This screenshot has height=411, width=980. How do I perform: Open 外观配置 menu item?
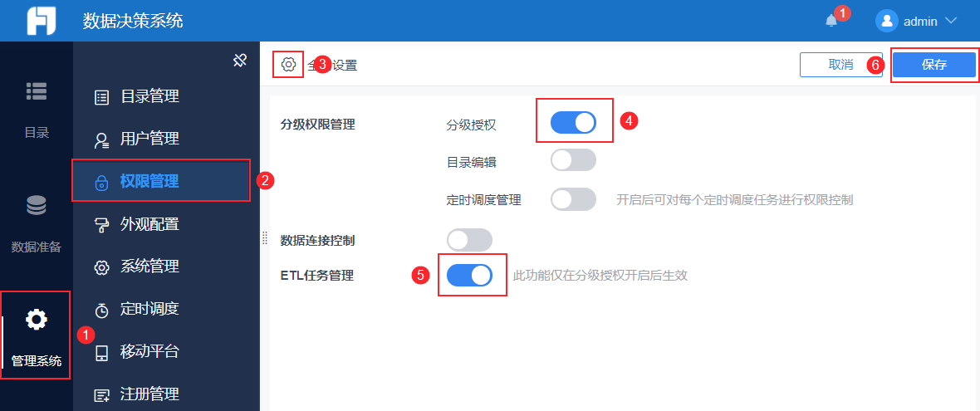(149, 224)
